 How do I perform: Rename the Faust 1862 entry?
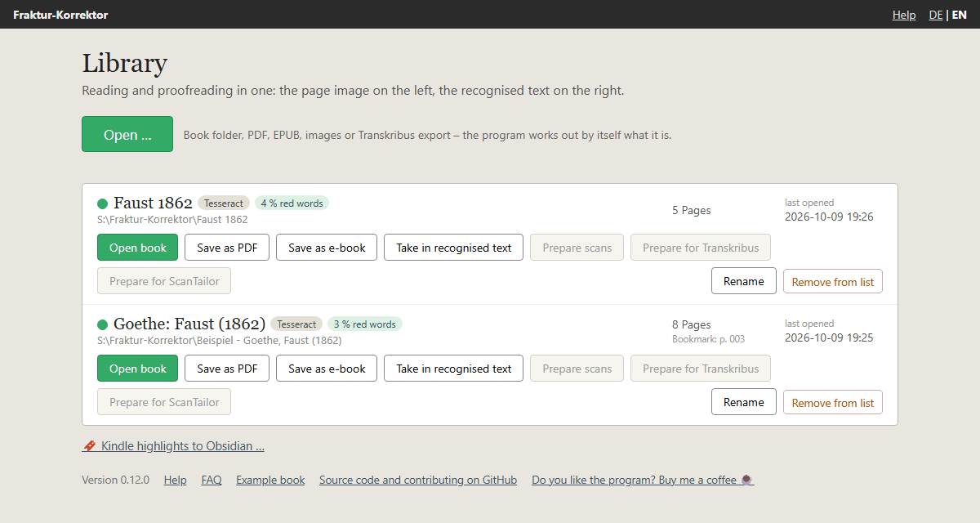point(744,281)
